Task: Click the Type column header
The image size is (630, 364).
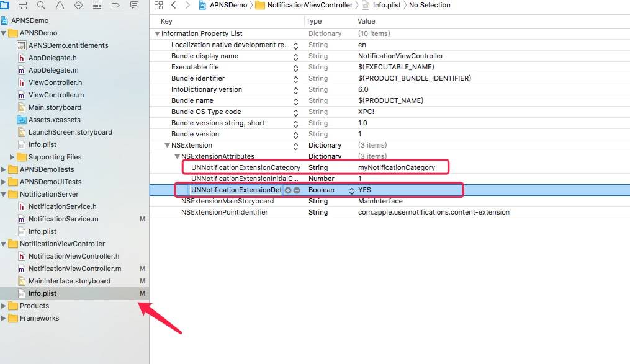Action: point(314,21)
